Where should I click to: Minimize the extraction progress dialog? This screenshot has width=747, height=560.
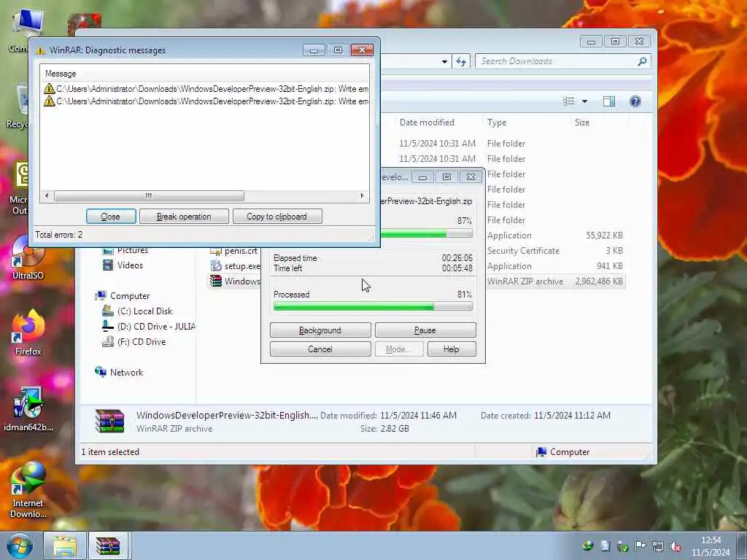pyautogui.click(x=422, y=177)
